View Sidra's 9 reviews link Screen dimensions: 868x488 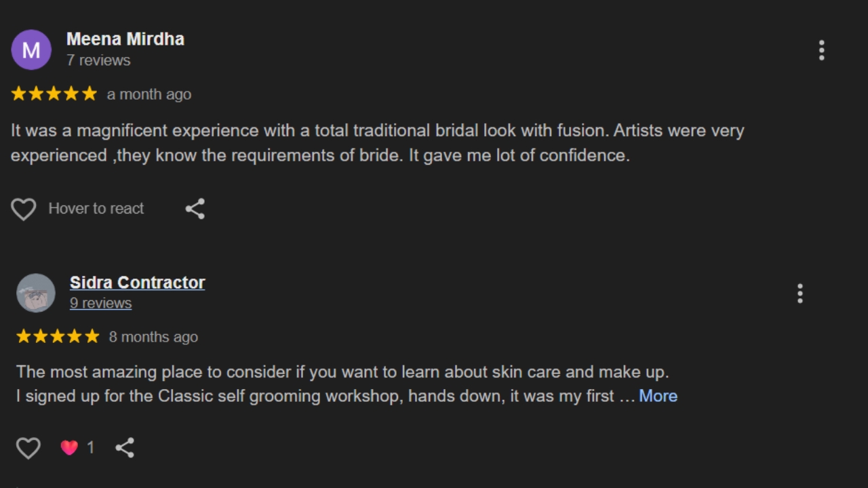coord(100,303)
